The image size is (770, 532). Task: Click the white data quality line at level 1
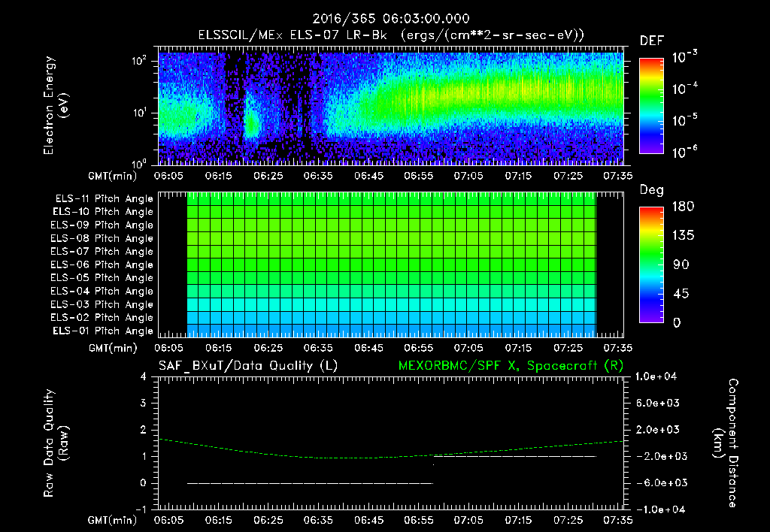point(514,456)
